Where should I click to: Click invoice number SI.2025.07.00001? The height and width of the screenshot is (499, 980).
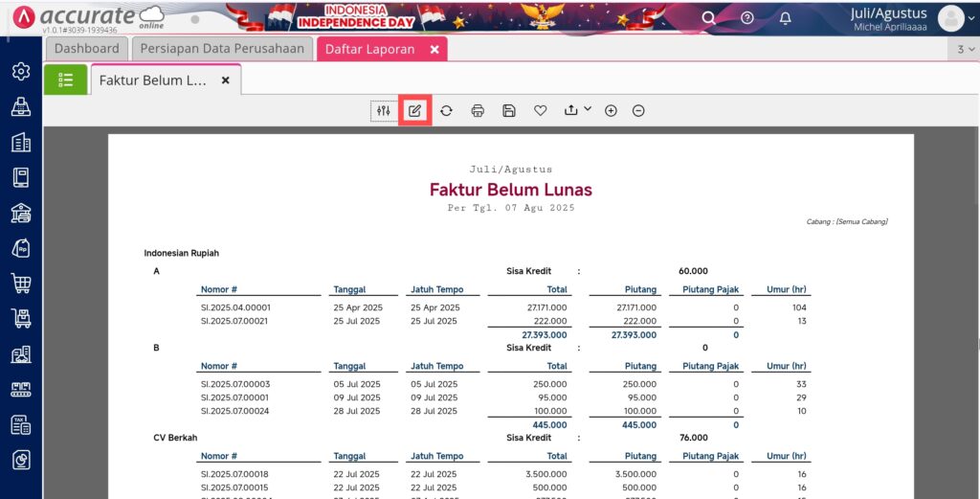pyautogui.click(x=235, y=397)
